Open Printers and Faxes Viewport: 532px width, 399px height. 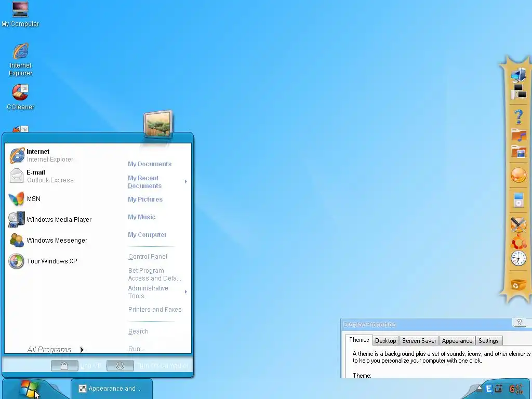tap(155, 310)
